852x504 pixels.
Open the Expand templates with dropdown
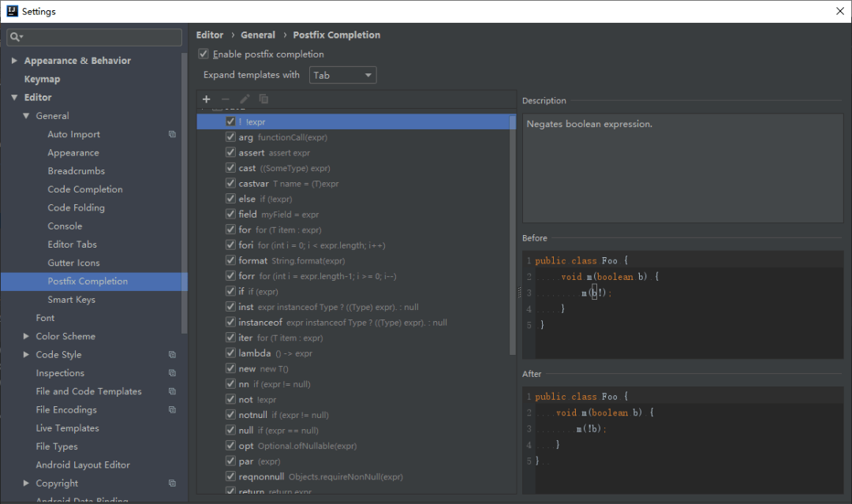(343, 75)
